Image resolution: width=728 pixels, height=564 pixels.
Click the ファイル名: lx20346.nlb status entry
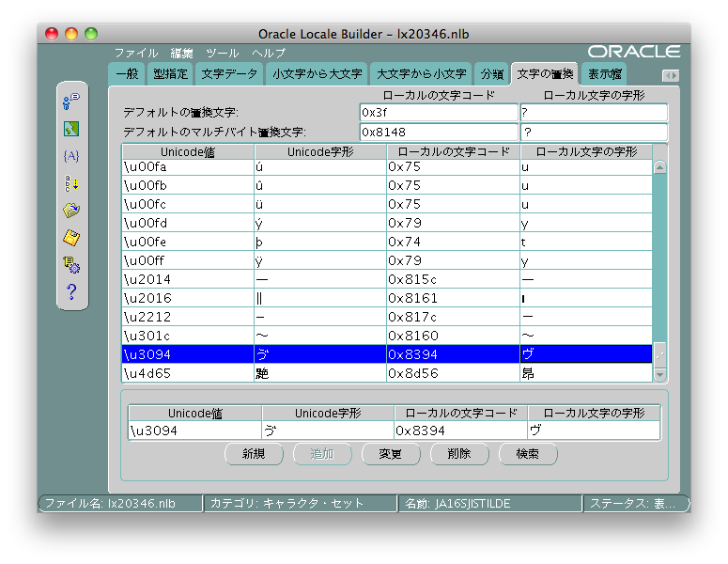point(121,504)
